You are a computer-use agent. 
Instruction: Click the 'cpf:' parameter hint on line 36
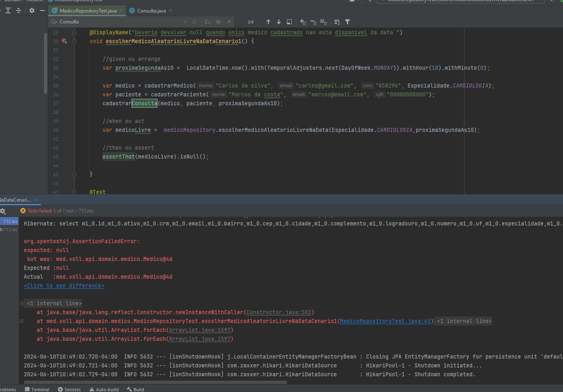[x=380, y=94]
